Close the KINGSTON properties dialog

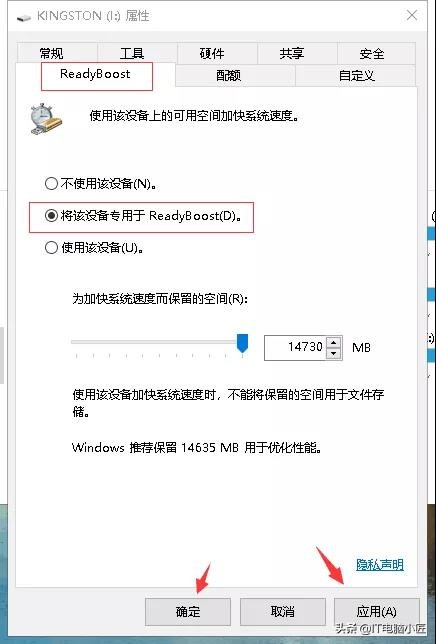[412, 16]
